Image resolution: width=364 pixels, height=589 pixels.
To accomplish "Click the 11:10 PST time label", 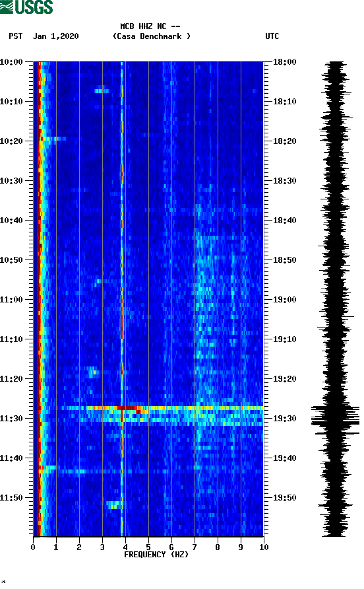I will point(11,339).
